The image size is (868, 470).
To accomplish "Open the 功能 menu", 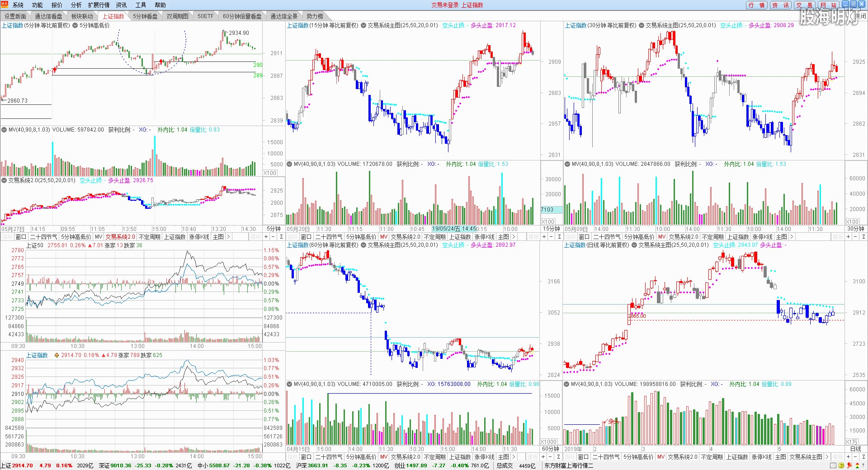I will coord(38,5).
